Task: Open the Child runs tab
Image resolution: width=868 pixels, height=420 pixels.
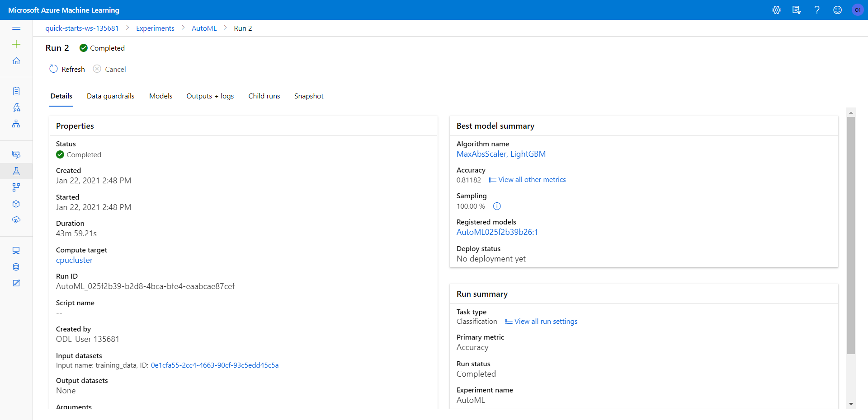Action: [x=264, y=96]
